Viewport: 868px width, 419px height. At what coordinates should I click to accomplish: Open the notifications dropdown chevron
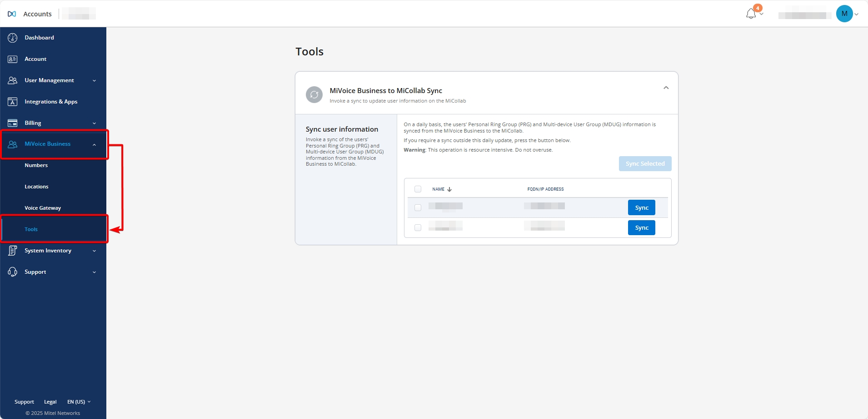762,14
